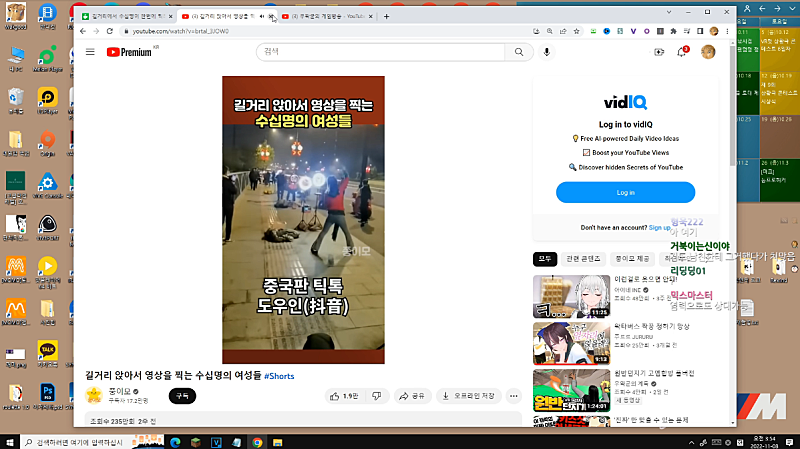Click inside the YouTube search field
Viewport: 800px width, 449px height.
tap(381, 52)
